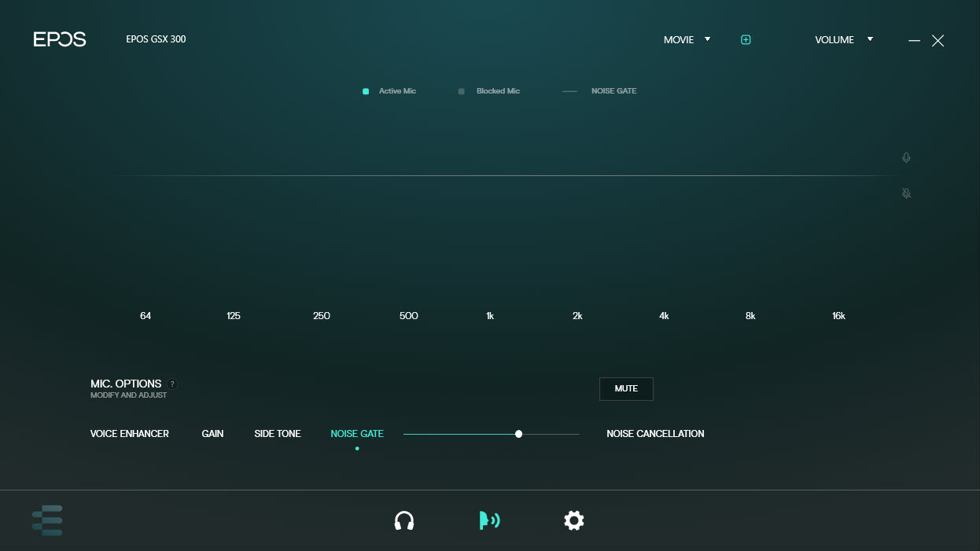Click the 250 frequency label
Screen dimensions: 980x551
(x=322, y=316)
